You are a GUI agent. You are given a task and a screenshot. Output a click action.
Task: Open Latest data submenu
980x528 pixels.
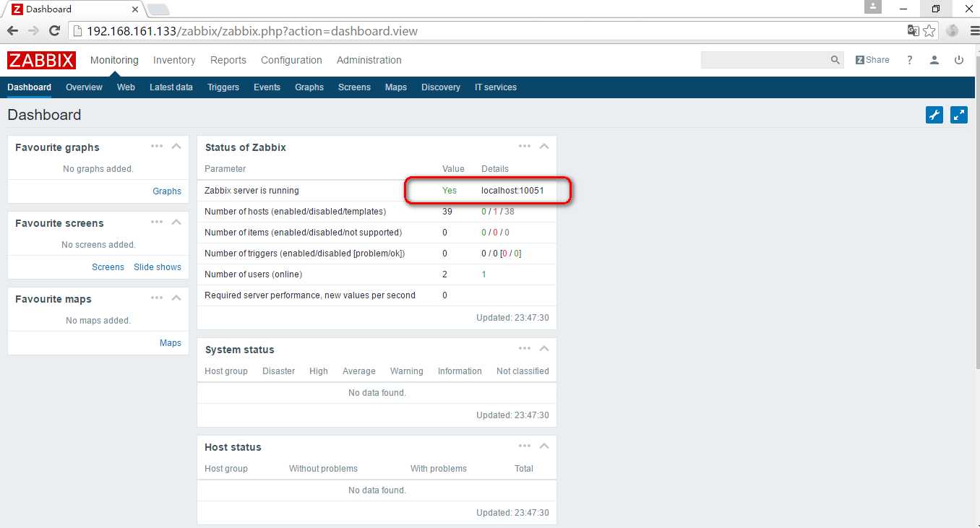(171, 87)
